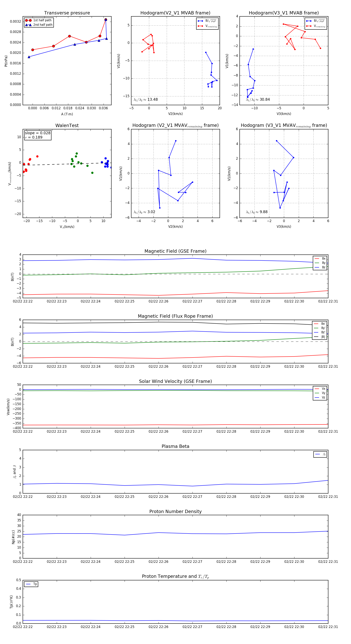Click the eigenvalue ratio text ending in 30.84

pos(258,100)
